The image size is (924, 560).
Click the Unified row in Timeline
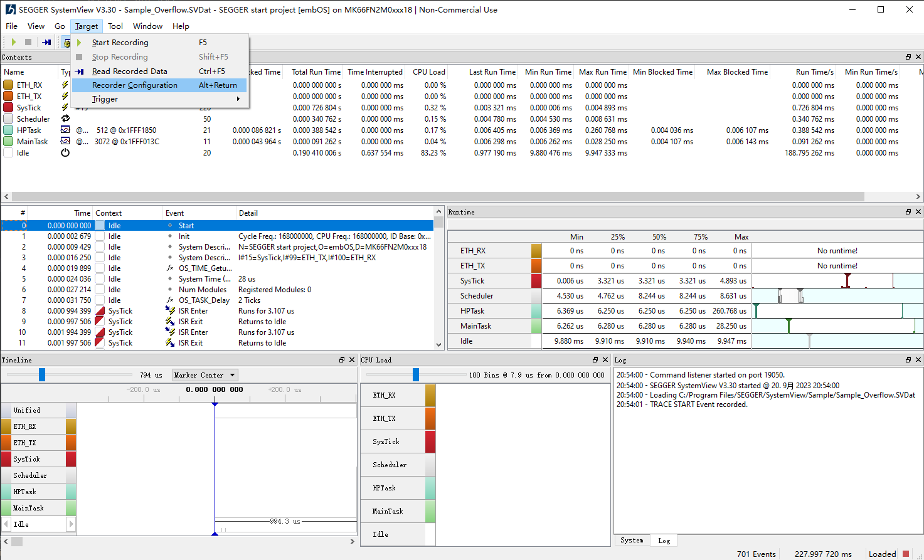(38, 410)
